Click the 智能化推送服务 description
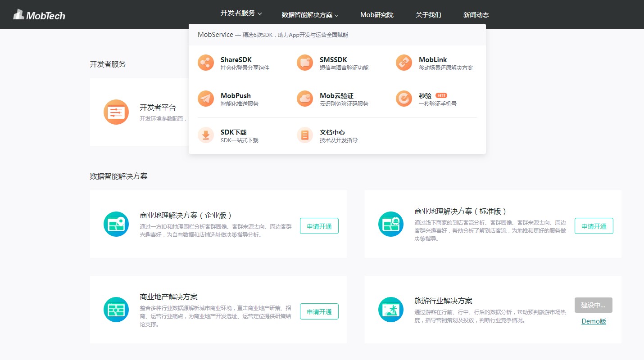 tap(240, 104)
